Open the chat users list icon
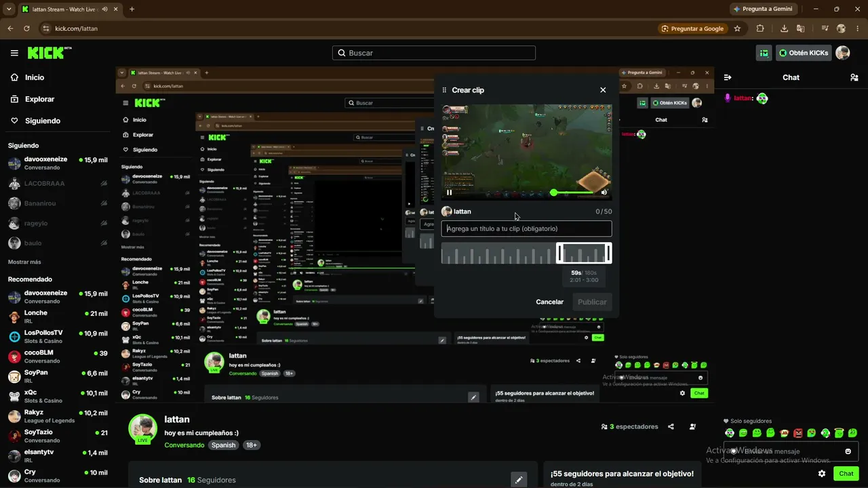The width and height of the screenshot is (868, 488). pyautogui.click(x=854, y=77)
